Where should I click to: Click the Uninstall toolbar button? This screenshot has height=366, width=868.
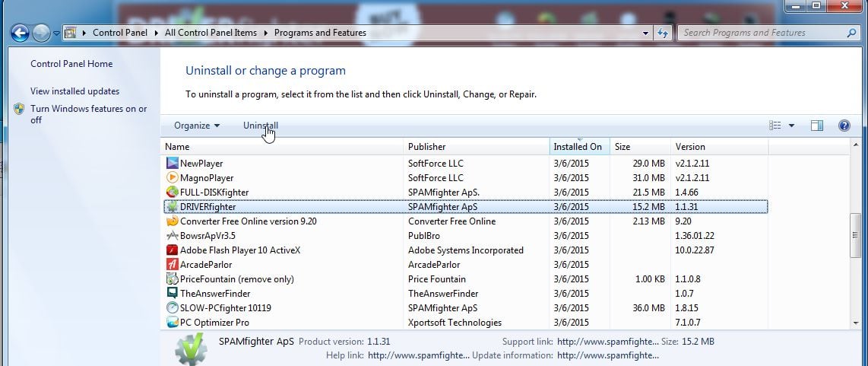click(x=261, y=126)
